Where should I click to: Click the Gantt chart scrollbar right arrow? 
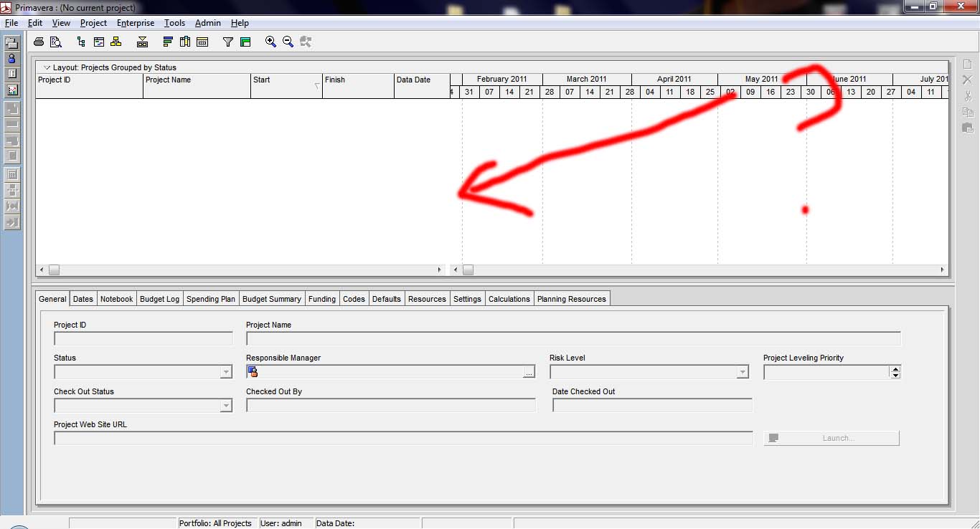click(x=943, y=270)
